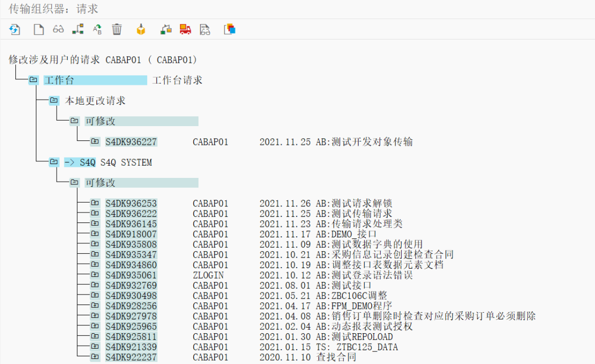Screen dimensions: 595x364
Task: Click the Refresh toolbar icon
Action: pyautogui.click(x=14, y=29)
